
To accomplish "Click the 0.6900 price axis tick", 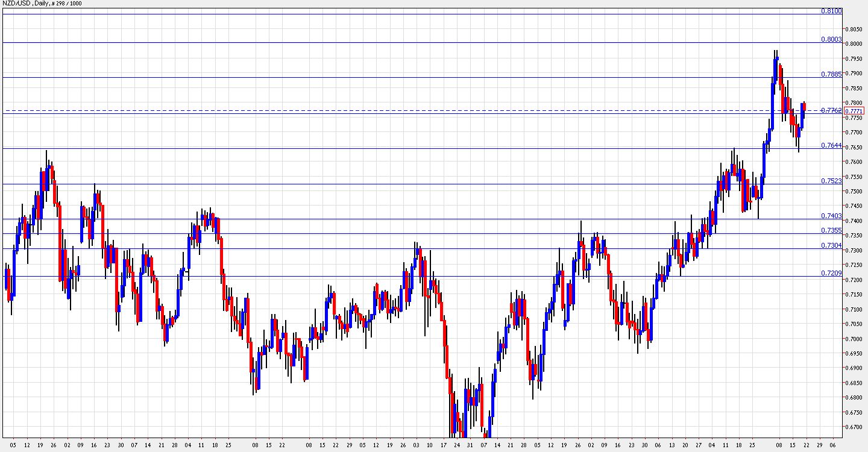I will point(854,368).
